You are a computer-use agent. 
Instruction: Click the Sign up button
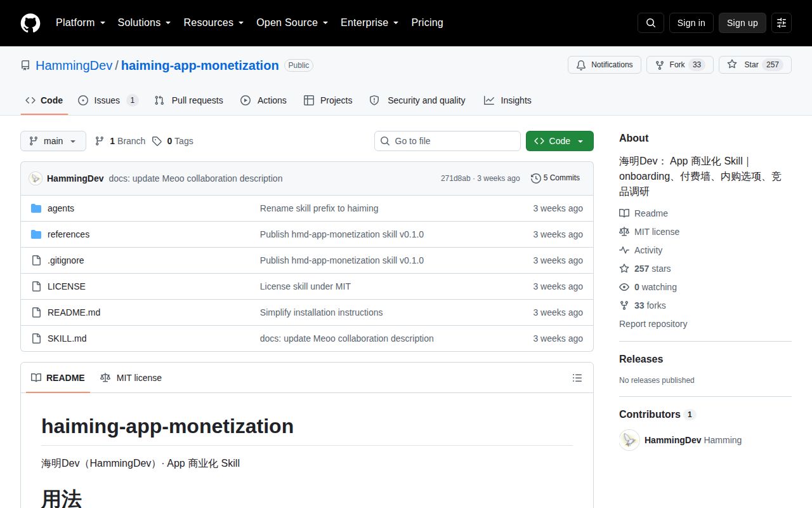742,23
